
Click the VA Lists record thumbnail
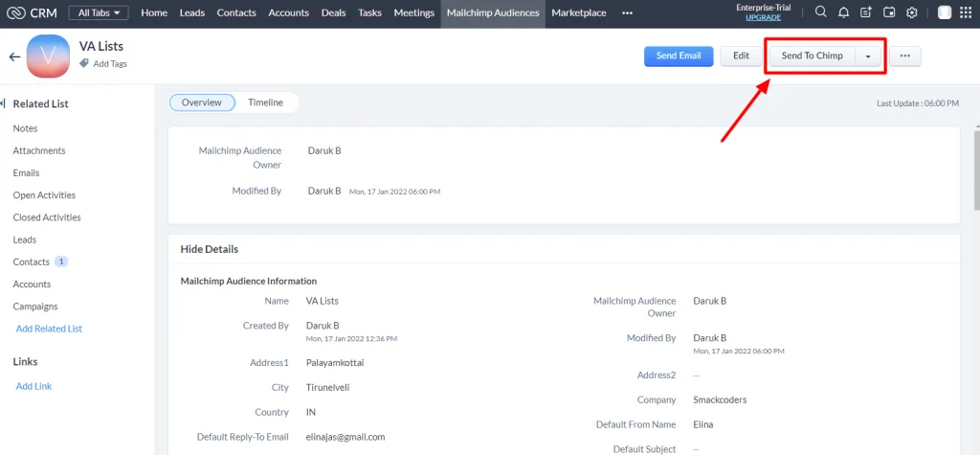coord(48,56)
